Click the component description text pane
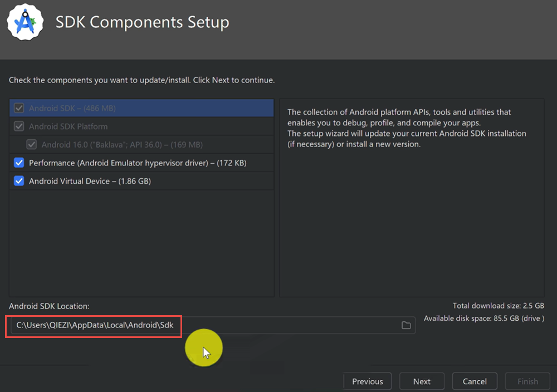The height and width of the screenshot is (392, 557). [x=411, y=212]
